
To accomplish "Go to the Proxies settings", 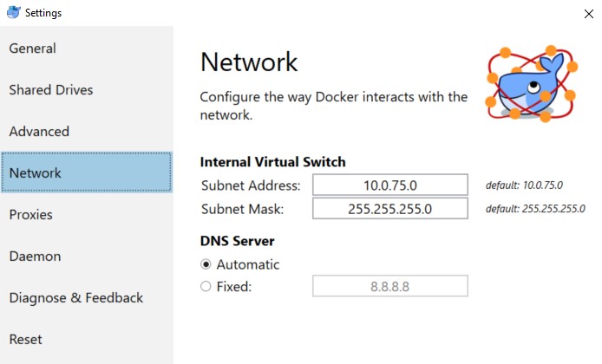I will click(x=31, y=215).
